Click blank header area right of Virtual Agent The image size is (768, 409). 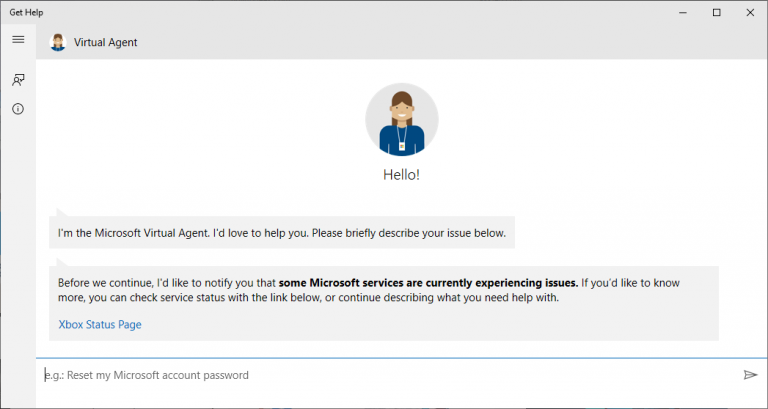450,42
